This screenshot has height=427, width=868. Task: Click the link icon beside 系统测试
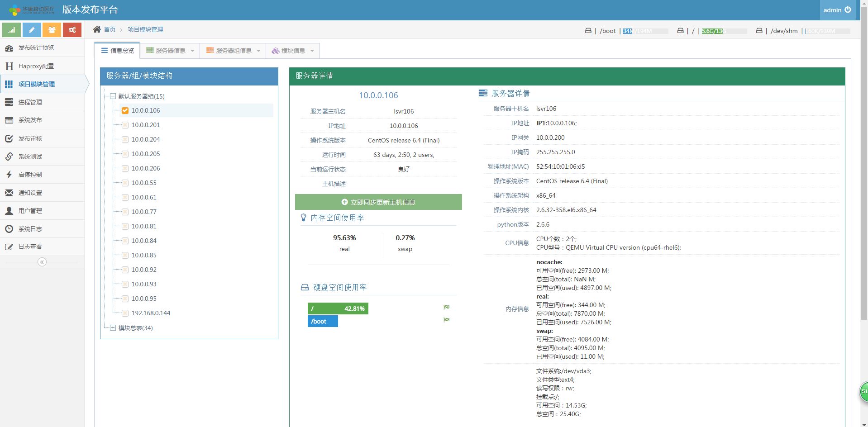tap(9, 157)
